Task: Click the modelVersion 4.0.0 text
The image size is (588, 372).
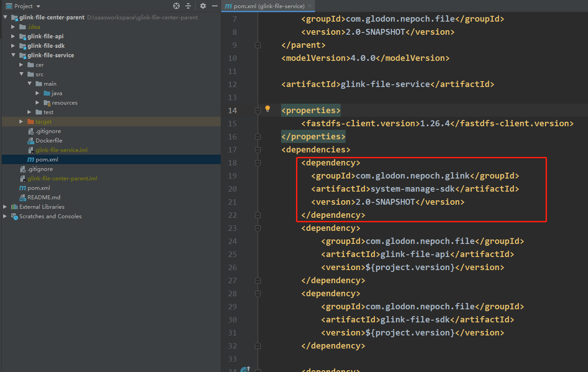Action: (363, 58)
